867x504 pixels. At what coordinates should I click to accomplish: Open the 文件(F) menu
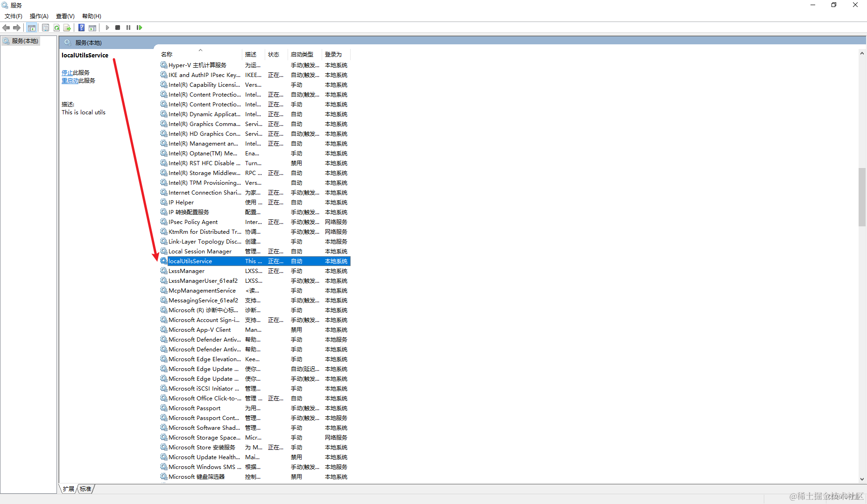[x=14, y=16]
